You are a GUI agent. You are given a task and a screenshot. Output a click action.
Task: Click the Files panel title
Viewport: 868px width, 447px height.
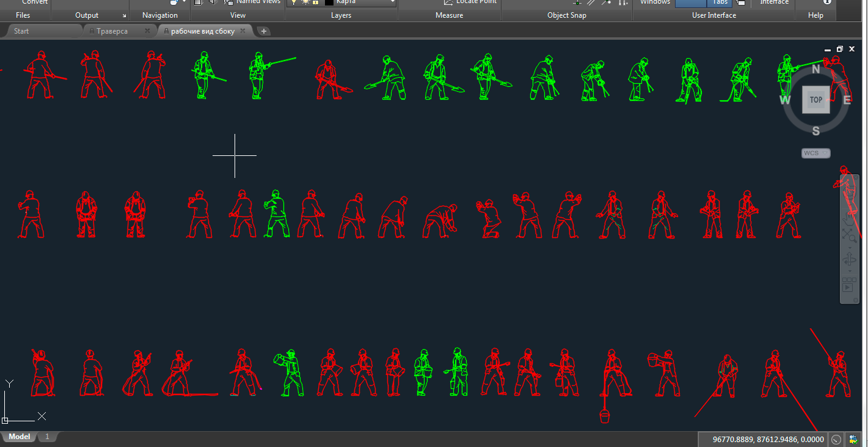pos(23,15)
